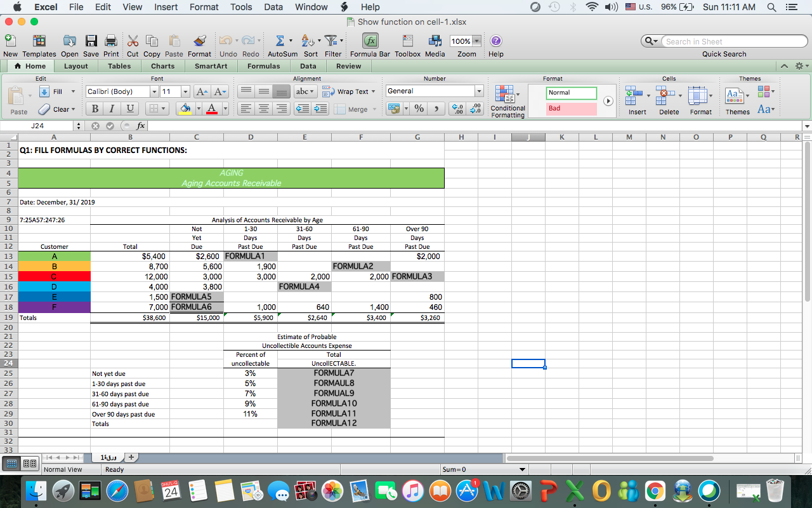The height and width of the screenshot is (508, 812).
Task: Open Help with the purple question mark icon
Action: coord(496,41)
